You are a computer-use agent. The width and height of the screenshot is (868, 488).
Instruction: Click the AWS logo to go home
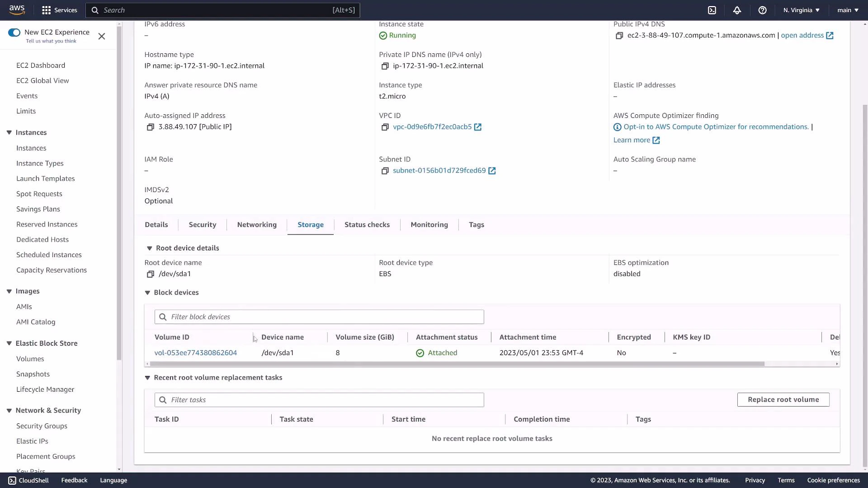click(x=17, y=10)
